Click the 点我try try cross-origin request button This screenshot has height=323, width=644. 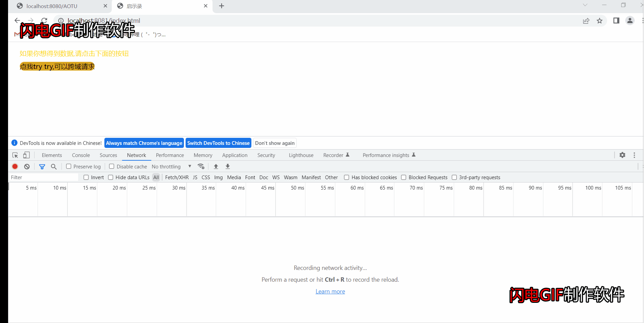tap(57, 67)
